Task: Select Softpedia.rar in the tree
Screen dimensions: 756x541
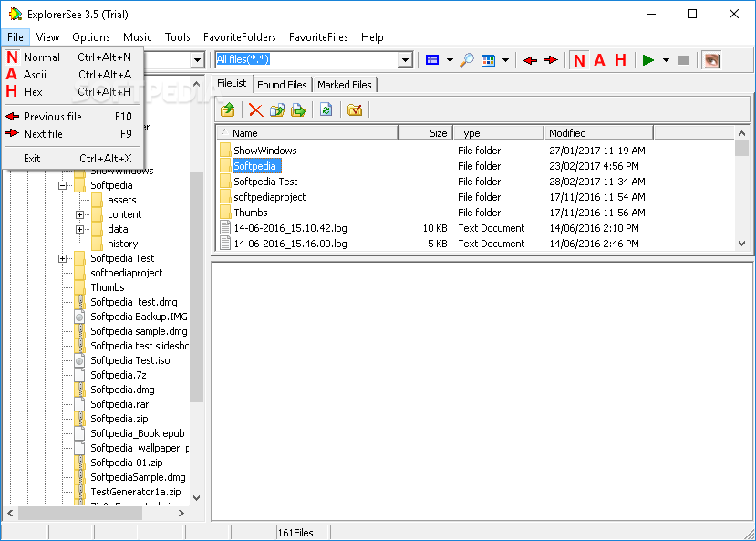Action: 119,404
